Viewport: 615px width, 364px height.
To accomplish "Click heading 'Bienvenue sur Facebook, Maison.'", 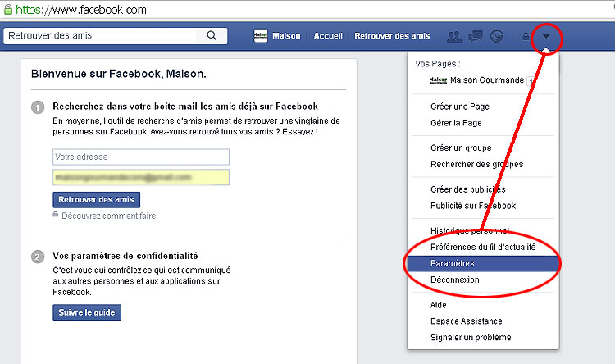I will click(x=118, y=74).
